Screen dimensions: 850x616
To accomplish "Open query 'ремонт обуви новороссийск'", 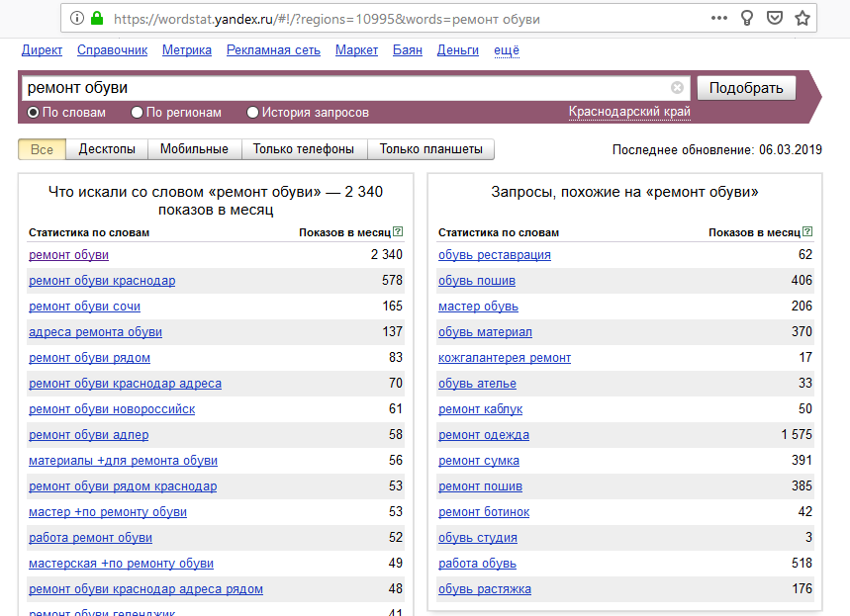I will 112,409.
